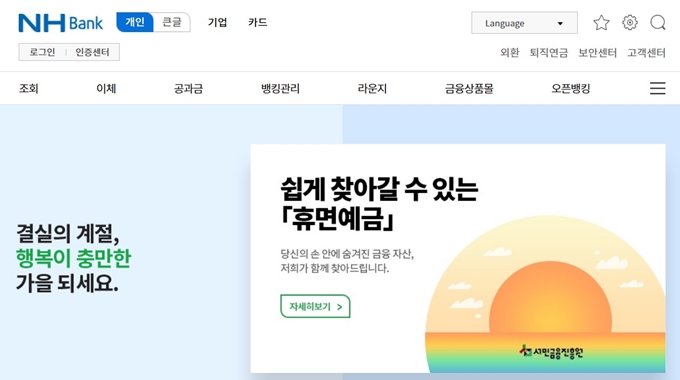Image resolution: width=680 pixels, height=380 pixels.
Task: Open the hamburger full menu
Action: [x=657, y=88]
